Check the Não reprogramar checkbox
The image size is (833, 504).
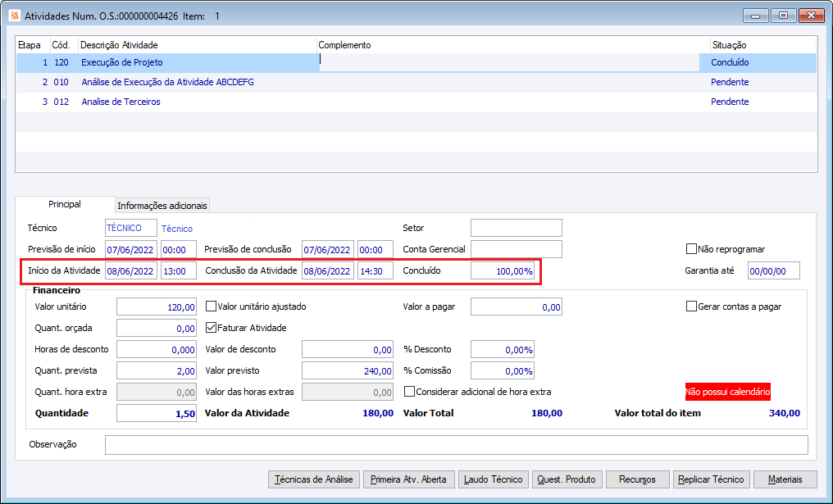[691, 249]
